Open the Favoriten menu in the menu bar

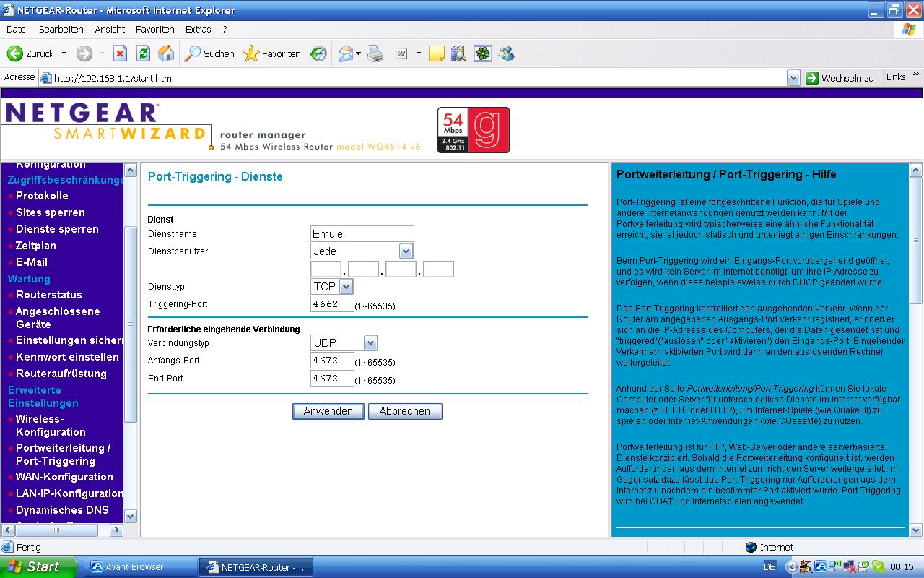154,30
